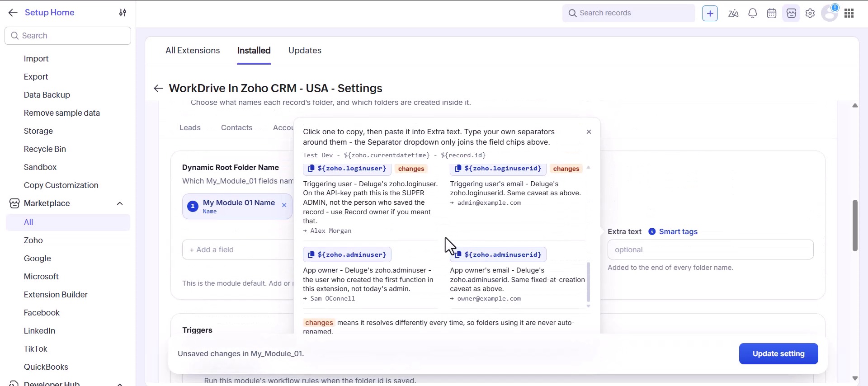Close the smart tags popup
The width and height of the screenshot is (868, 386).
click(589, 132)
